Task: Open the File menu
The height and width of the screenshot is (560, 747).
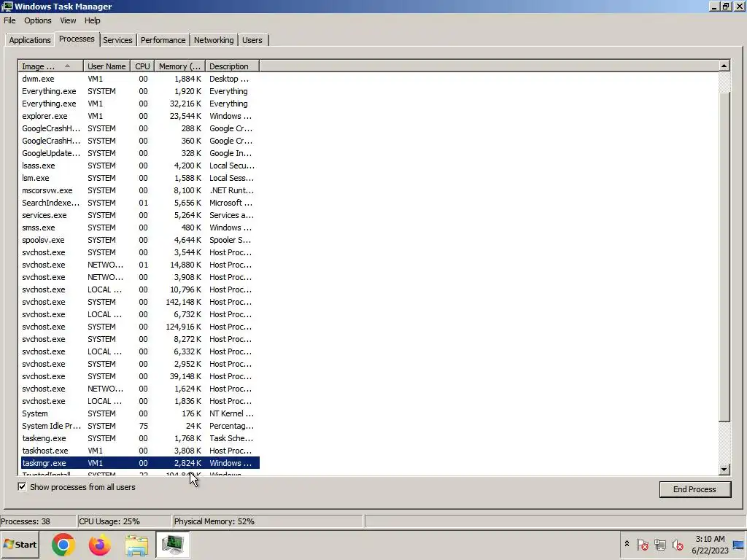Action: click(x=9, y=20)
